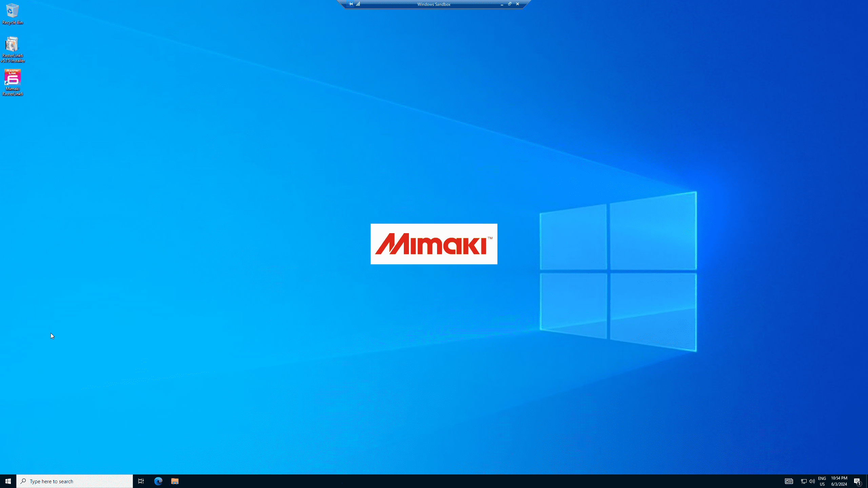The height and width of the screenshot is (488, 868).
Task: Open File Explorer from the taskbar
Action: (x=175, y=481)
